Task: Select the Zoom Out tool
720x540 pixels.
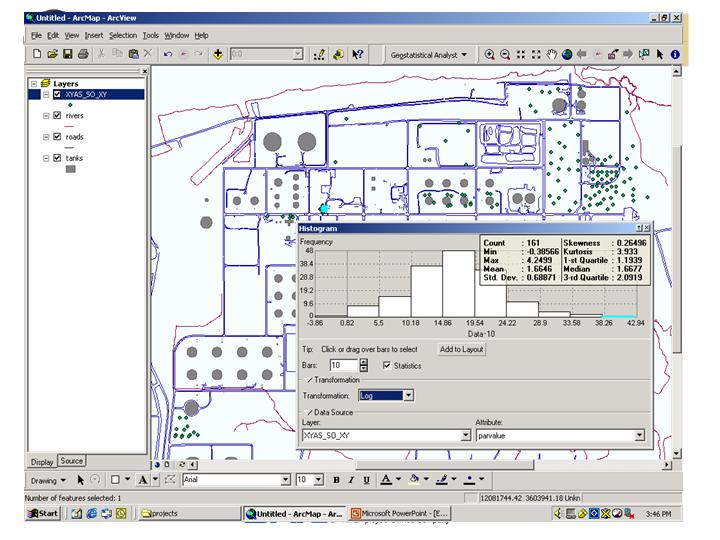Action: click(505, 55)
